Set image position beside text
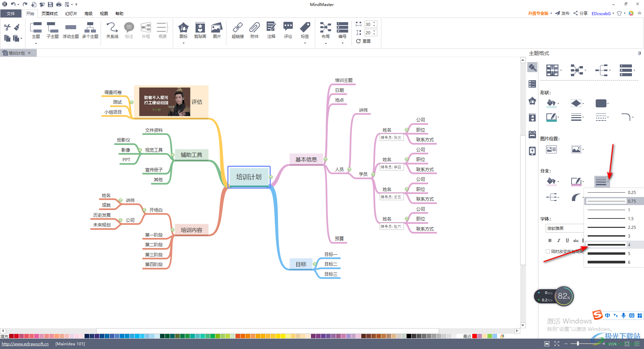This screenshot has width=644, height=349. (551, 149)
